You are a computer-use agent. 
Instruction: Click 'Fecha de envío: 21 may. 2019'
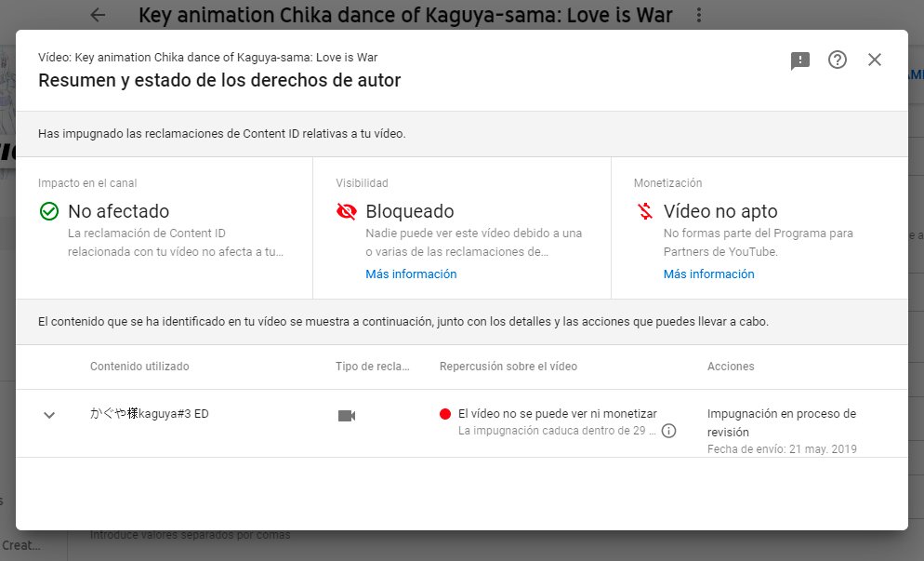pyautogui.click(x=782, y=449)
